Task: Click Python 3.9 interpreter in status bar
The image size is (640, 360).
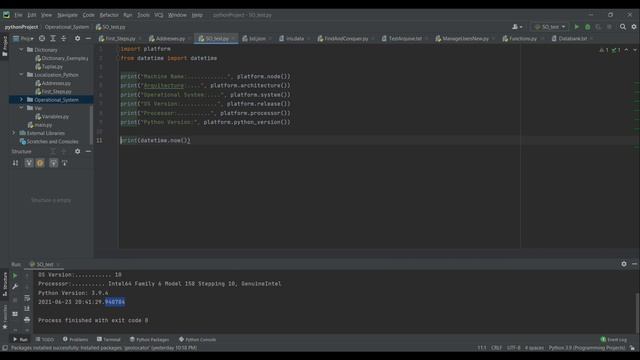Action: (587, 348)
